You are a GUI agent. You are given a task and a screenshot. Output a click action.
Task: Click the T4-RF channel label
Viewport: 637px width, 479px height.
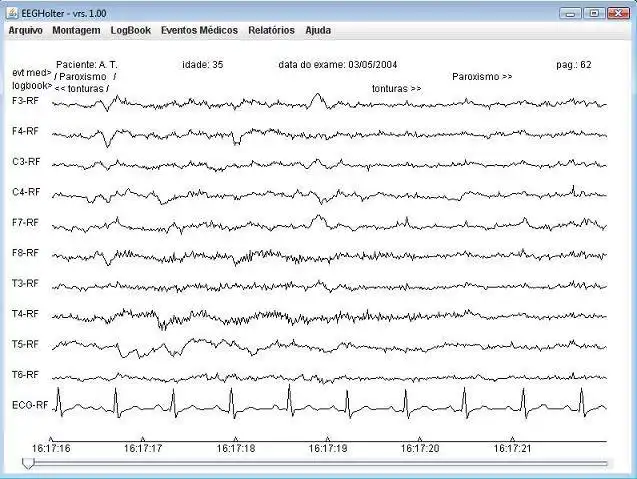coord(25,314)
